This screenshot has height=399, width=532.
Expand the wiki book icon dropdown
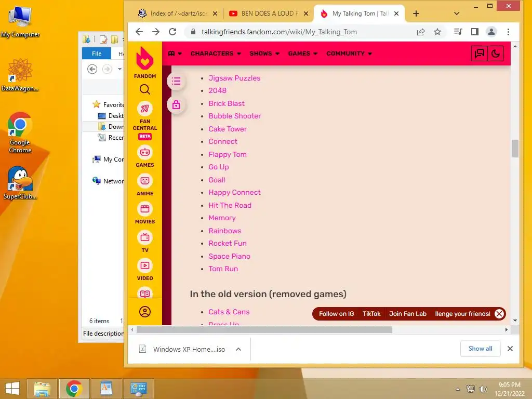point(175,54)
